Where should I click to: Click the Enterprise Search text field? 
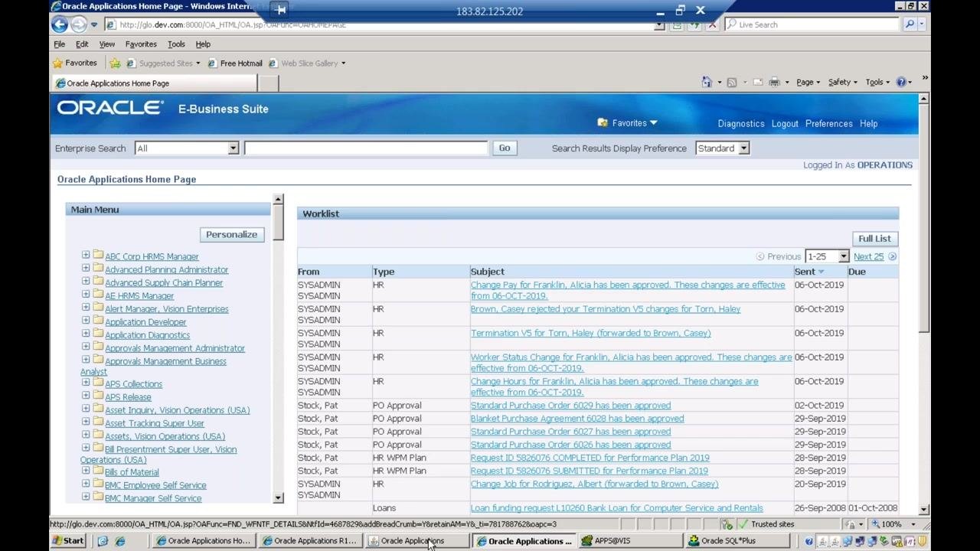pyautogui.click(x=366, y=148)
